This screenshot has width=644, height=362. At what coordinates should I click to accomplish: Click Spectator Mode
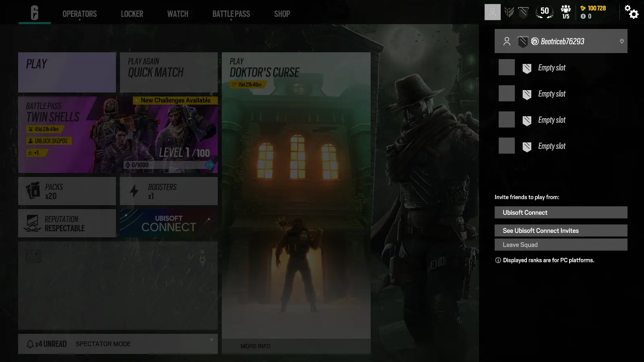[103, 344]
